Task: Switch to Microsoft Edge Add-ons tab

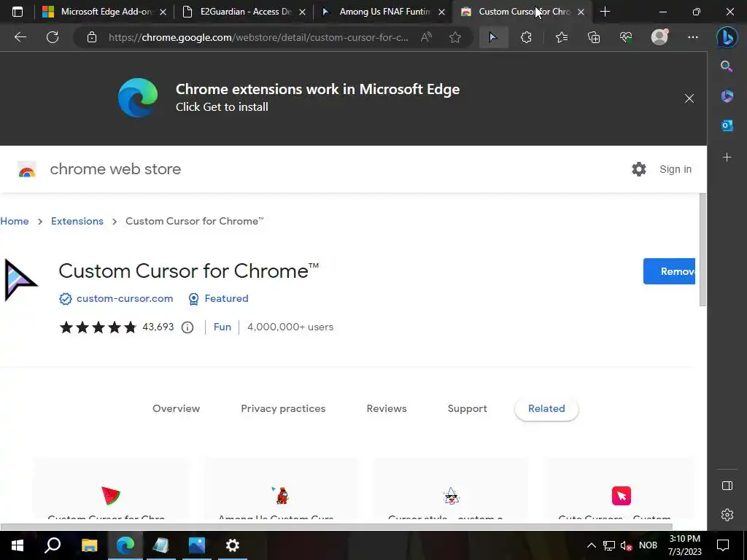Action: 105,12
